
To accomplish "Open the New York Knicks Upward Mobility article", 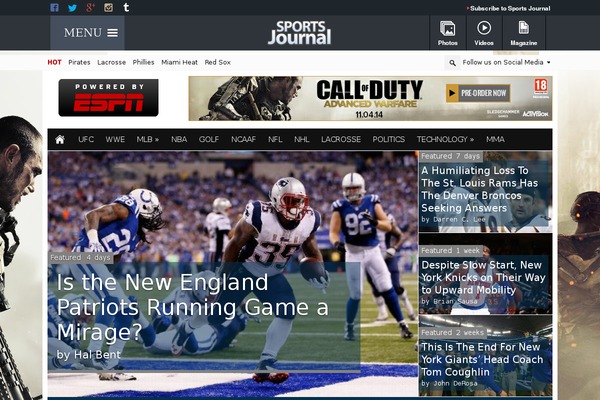I will coord(483,278).
